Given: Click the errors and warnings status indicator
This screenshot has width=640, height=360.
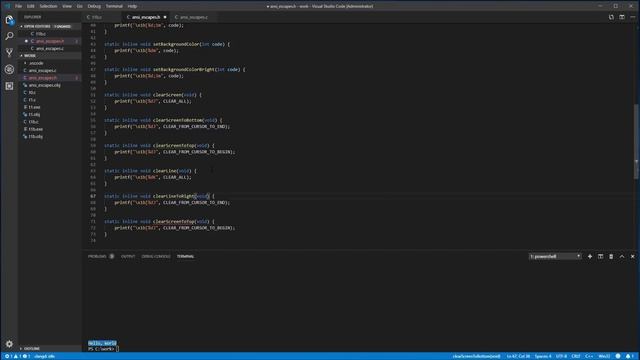Looking at the screenshot, I should [x=17, y=356].
